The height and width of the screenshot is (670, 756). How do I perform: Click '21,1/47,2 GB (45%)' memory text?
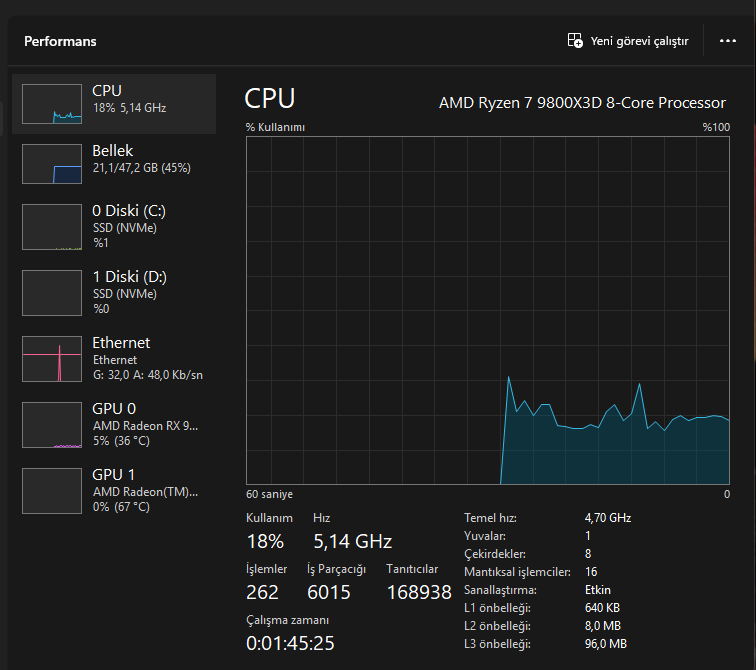pos(142,168)
